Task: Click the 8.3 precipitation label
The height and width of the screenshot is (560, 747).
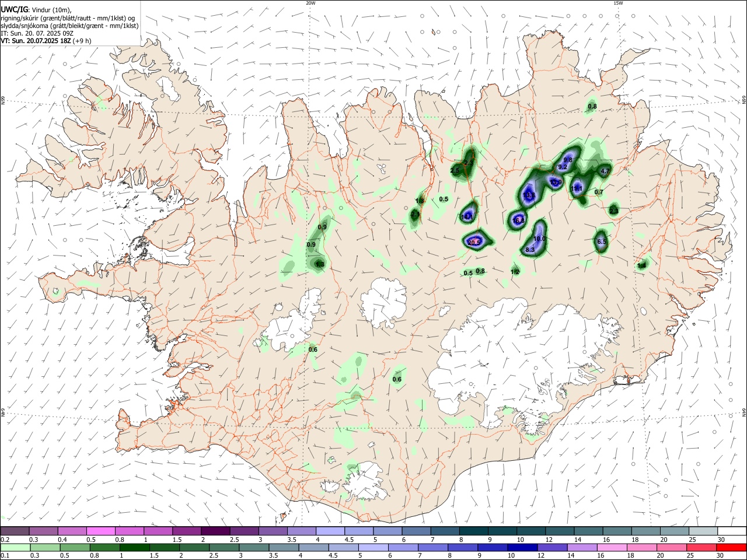Action: point(530,250)
